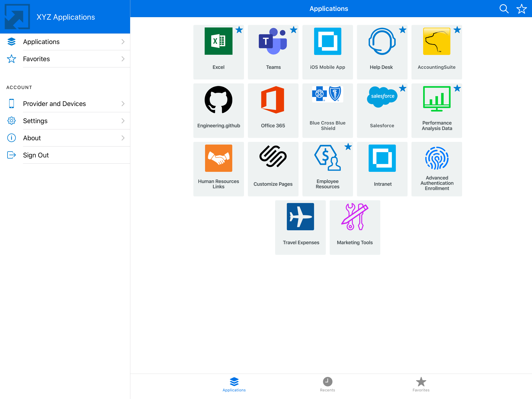Screen dimensions: 532x399
Task: Select Applications in the sidebar menu
Action: point(65,42)
